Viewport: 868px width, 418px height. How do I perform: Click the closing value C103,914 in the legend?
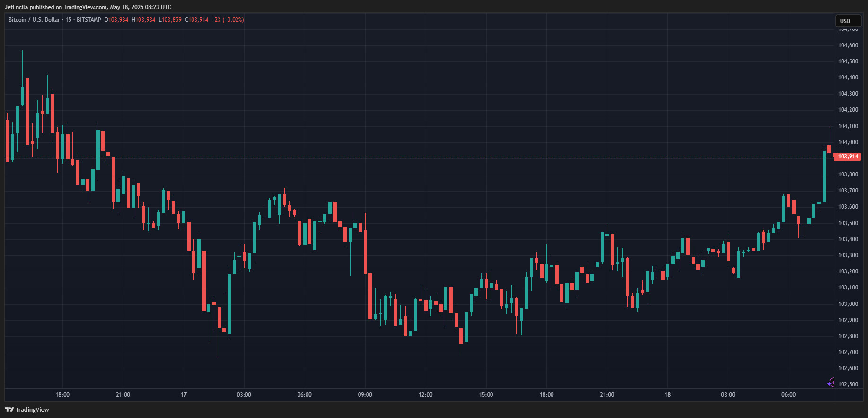pos(196,20)
